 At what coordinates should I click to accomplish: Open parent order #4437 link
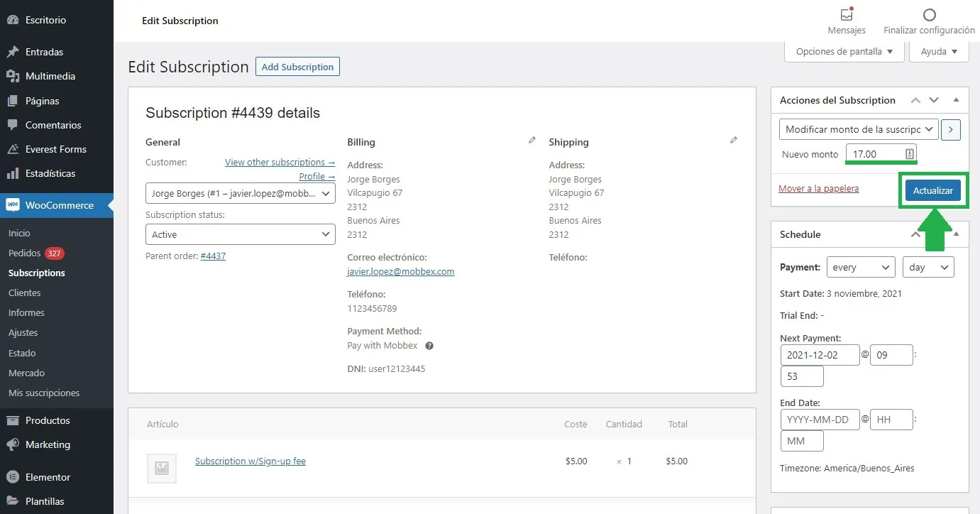[213, 256]
